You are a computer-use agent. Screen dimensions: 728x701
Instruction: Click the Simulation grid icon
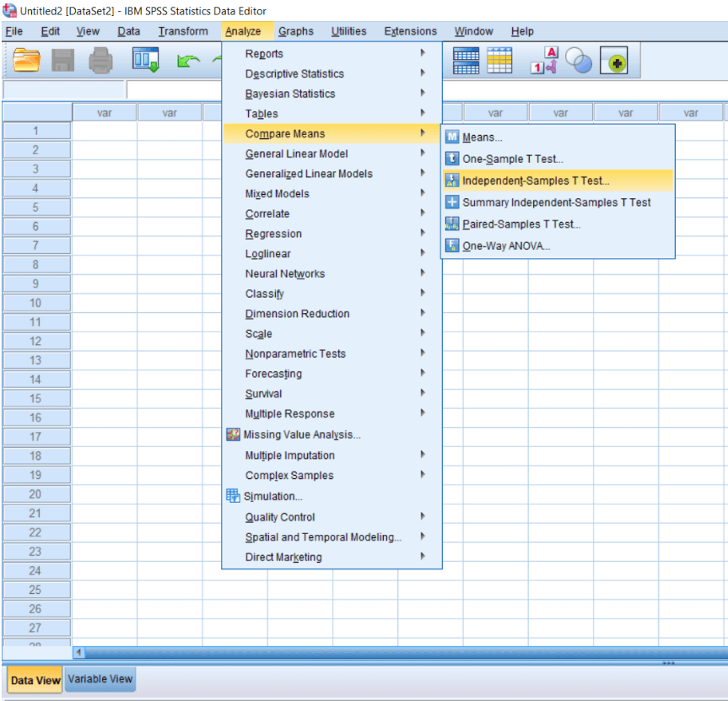(x=233, y=496)
